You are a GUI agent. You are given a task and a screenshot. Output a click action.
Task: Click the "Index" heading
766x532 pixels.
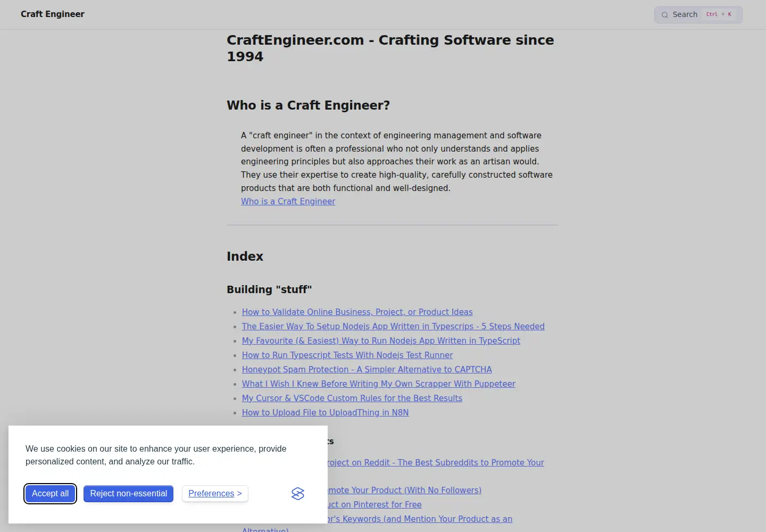tap(245, 256)
